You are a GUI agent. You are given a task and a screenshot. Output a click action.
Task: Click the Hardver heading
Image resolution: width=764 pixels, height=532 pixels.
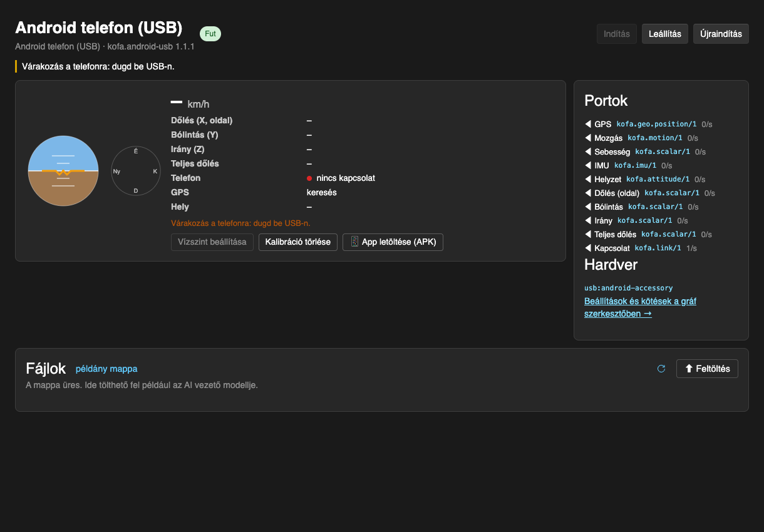(x=611, y=265)
